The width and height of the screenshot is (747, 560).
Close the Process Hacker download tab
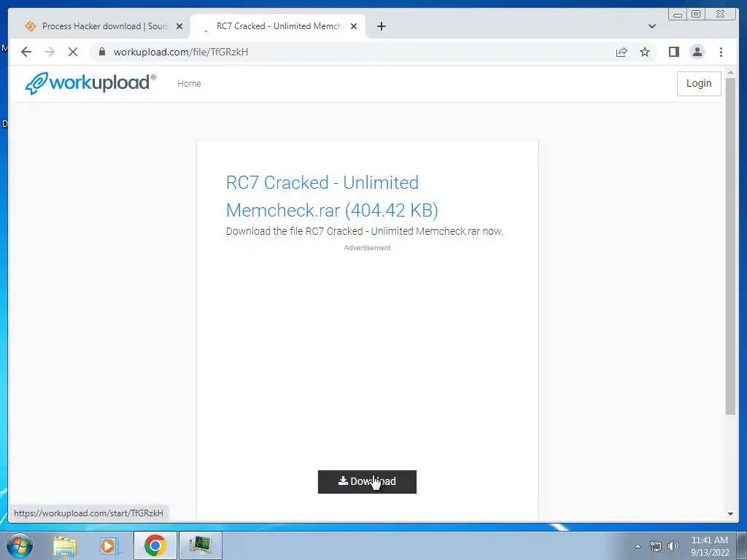tap(179, 26)
